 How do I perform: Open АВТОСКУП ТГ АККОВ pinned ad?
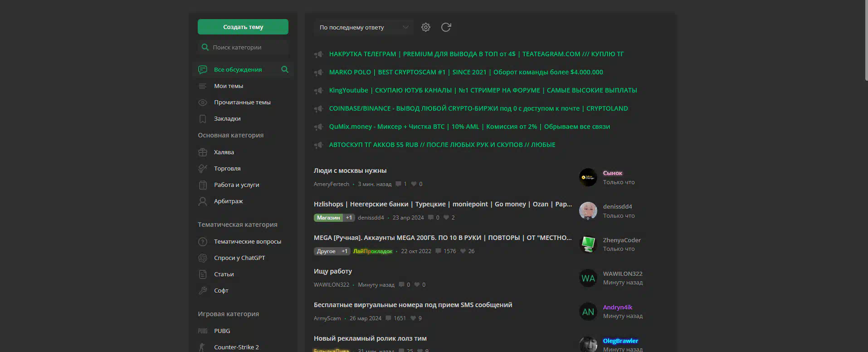[442, 145]
